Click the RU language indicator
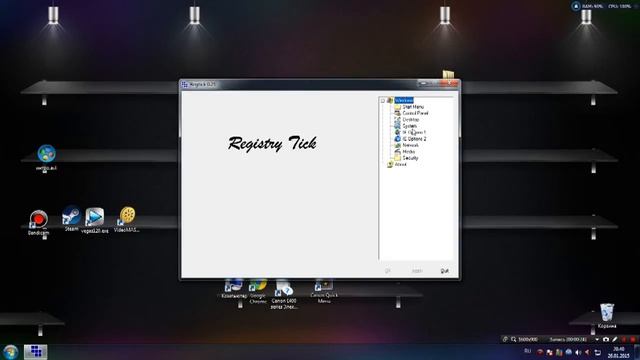This screenshot has width=640, height=360. (x=528, y=351)
